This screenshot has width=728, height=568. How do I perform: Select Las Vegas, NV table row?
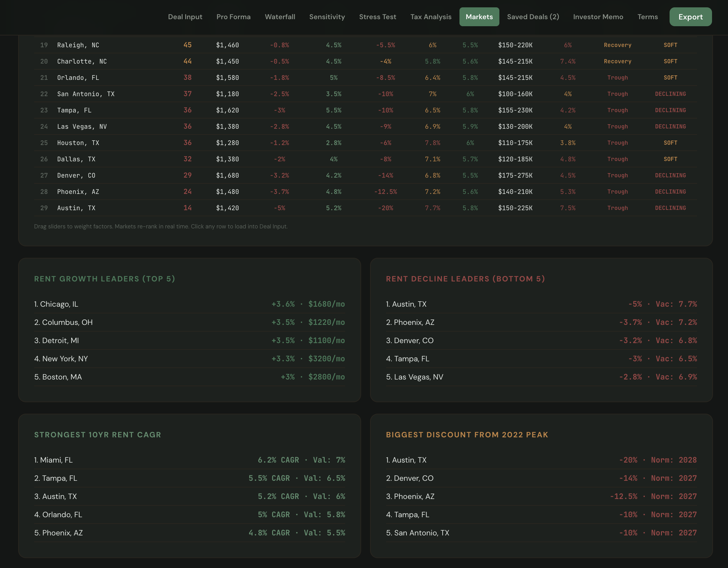365,127
